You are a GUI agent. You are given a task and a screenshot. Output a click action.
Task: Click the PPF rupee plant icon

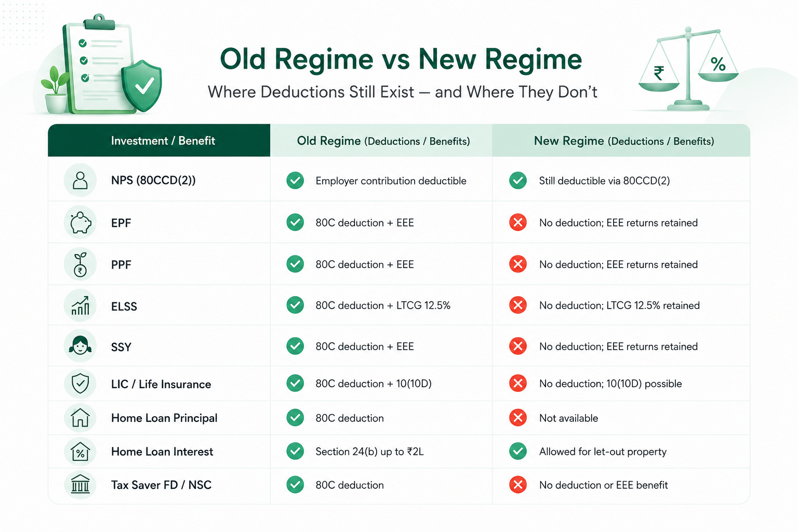tap(80, 264)
